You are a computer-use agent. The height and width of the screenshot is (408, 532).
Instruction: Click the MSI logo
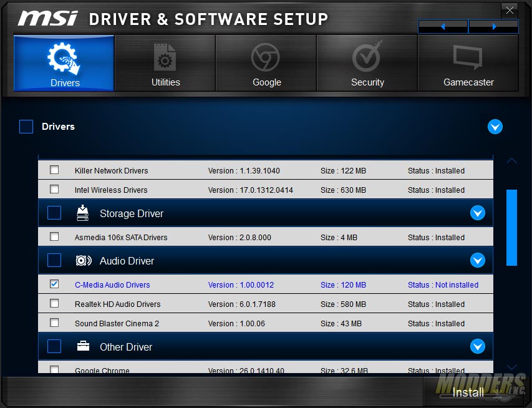48,18
